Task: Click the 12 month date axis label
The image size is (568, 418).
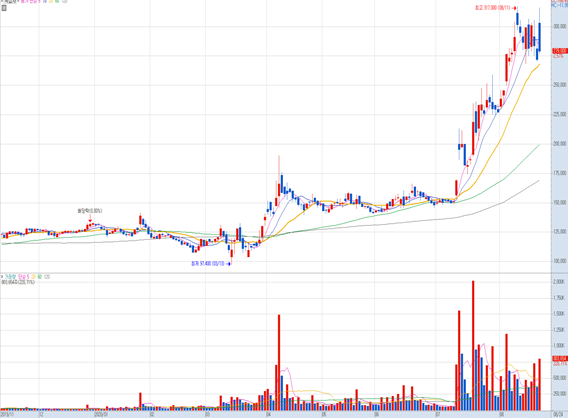Action: (x=41, y=414)
